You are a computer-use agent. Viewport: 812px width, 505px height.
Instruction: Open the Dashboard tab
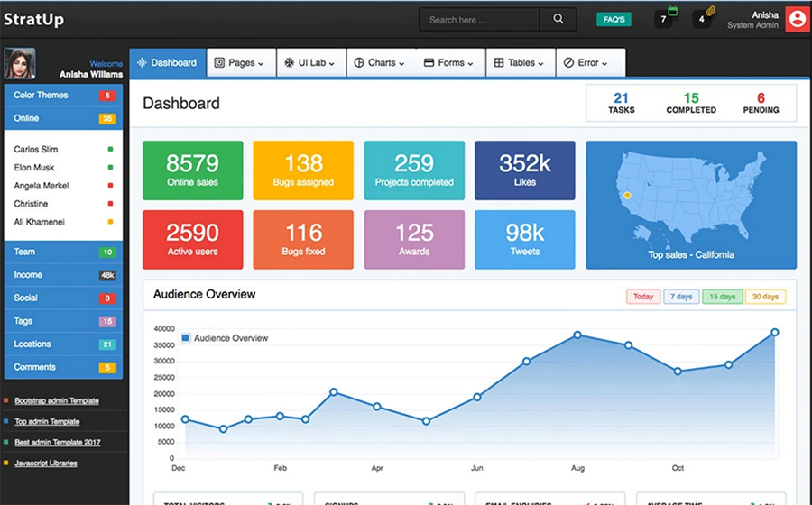tap(166, 63)
